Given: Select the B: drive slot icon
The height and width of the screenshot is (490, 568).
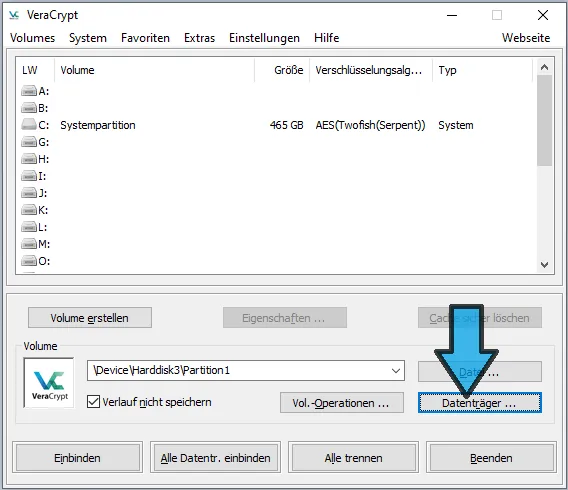Looking at the screenshot, I should tap(29, 108).
